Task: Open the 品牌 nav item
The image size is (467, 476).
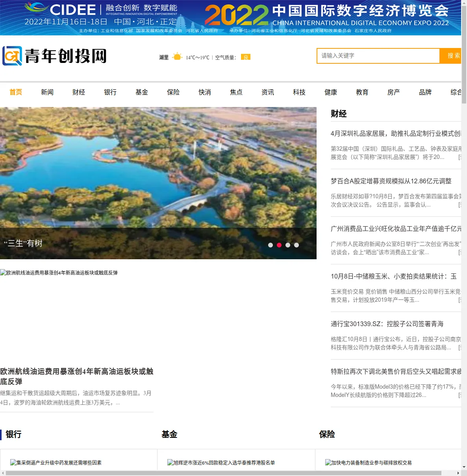Action: 425,92
